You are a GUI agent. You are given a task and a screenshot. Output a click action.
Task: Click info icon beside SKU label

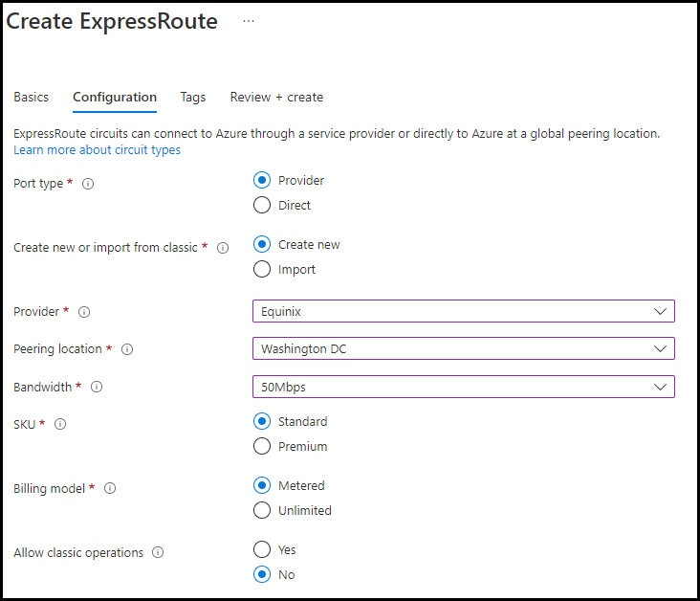(x=60, y=425)
